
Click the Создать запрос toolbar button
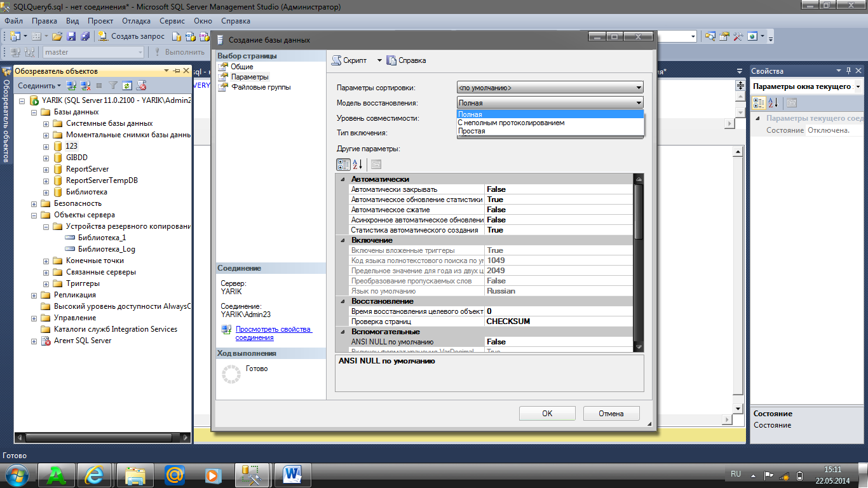[x=133, y=36]
